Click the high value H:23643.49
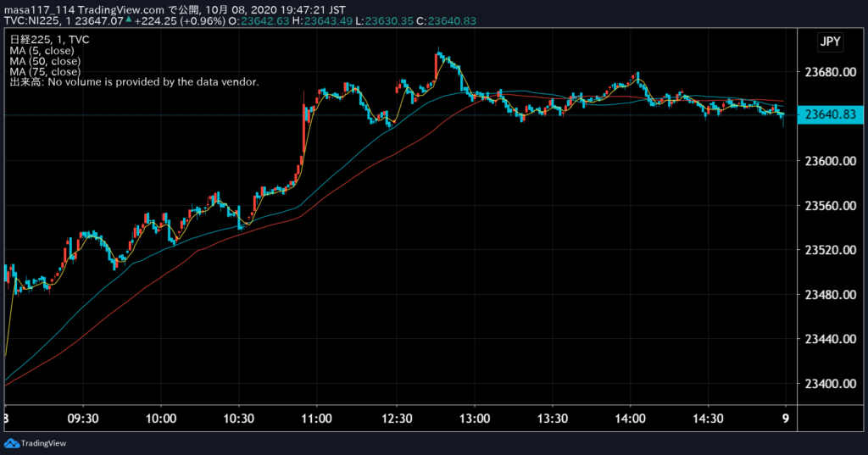 [x=323, y=21]
